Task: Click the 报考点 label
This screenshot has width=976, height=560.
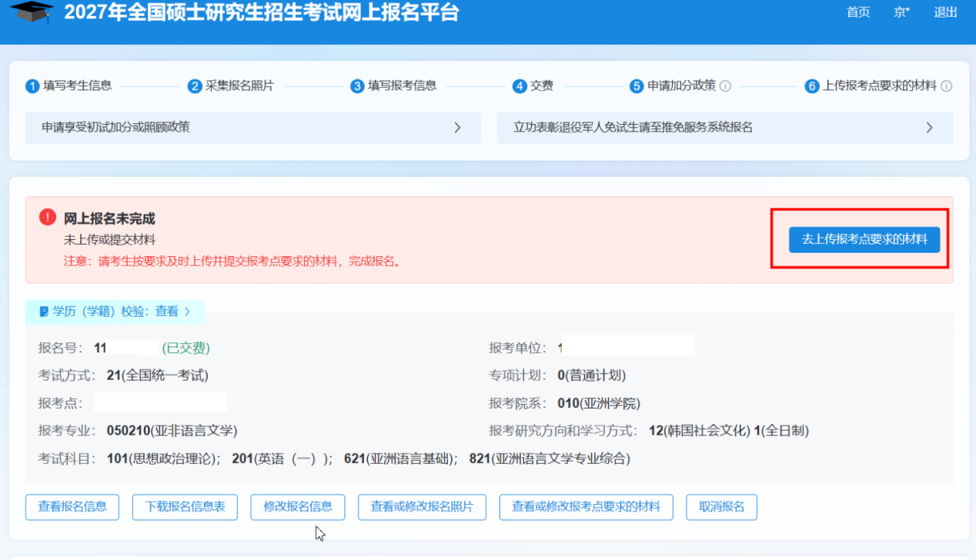Action: (60, 403)
